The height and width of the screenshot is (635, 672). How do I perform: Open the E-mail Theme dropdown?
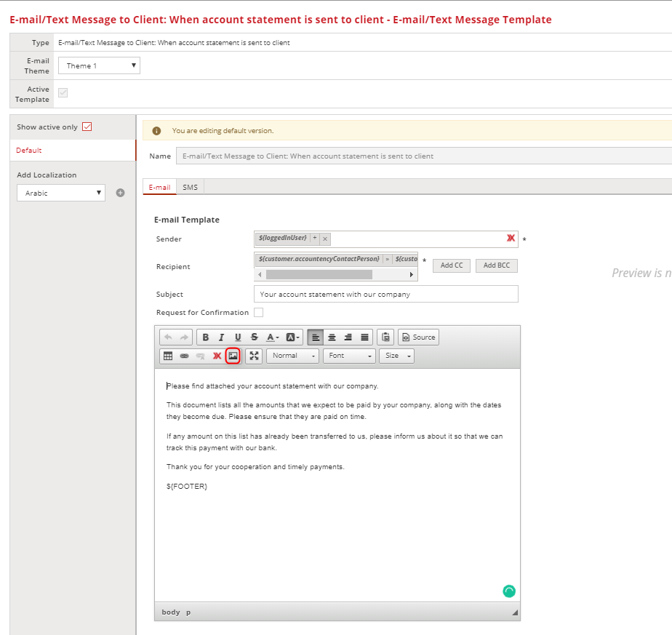click(100, 65)
